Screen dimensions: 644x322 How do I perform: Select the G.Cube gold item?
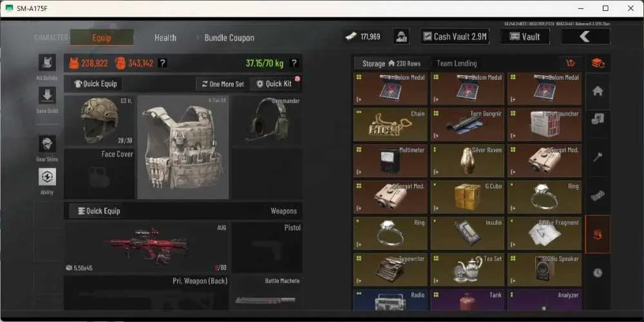click(x=468, y=197)
